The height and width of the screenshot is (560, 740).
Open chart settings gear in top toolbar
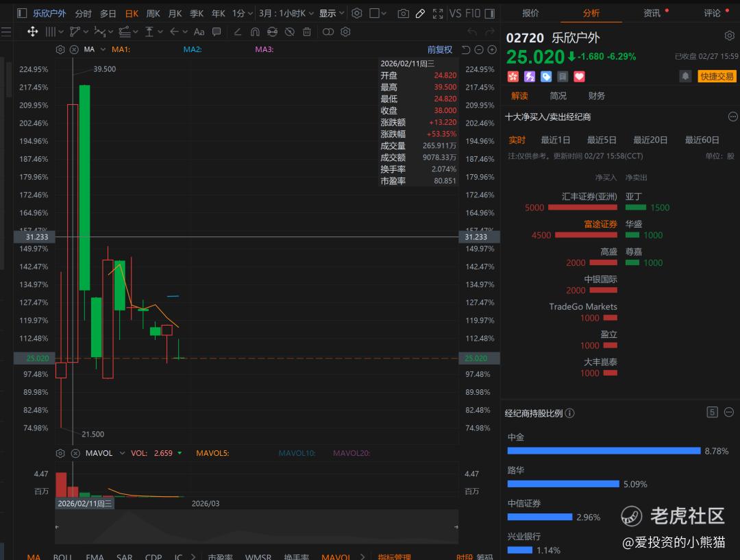[x=357, y=13]
